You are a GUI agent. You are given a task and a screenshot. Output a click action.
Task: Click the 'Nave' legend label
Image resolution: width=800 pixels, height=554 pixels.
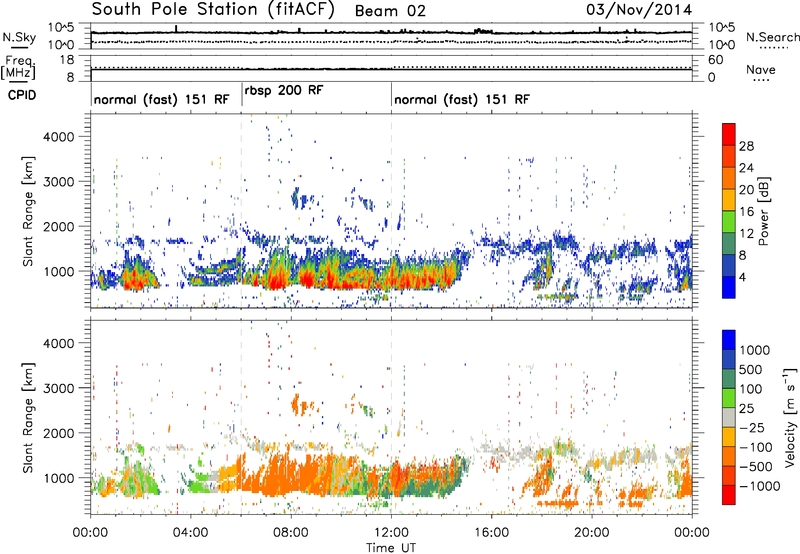(x=760, y=70)
